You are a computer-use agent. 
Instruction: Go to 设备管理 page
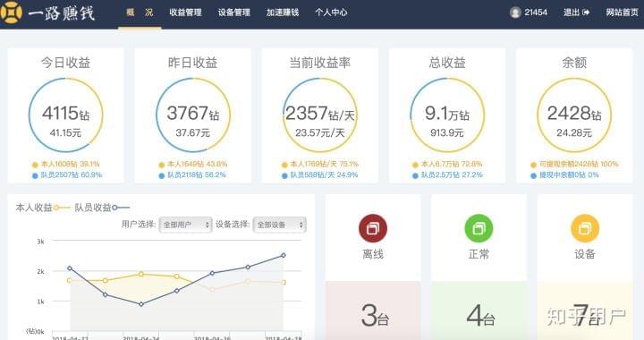click(234, 13)
